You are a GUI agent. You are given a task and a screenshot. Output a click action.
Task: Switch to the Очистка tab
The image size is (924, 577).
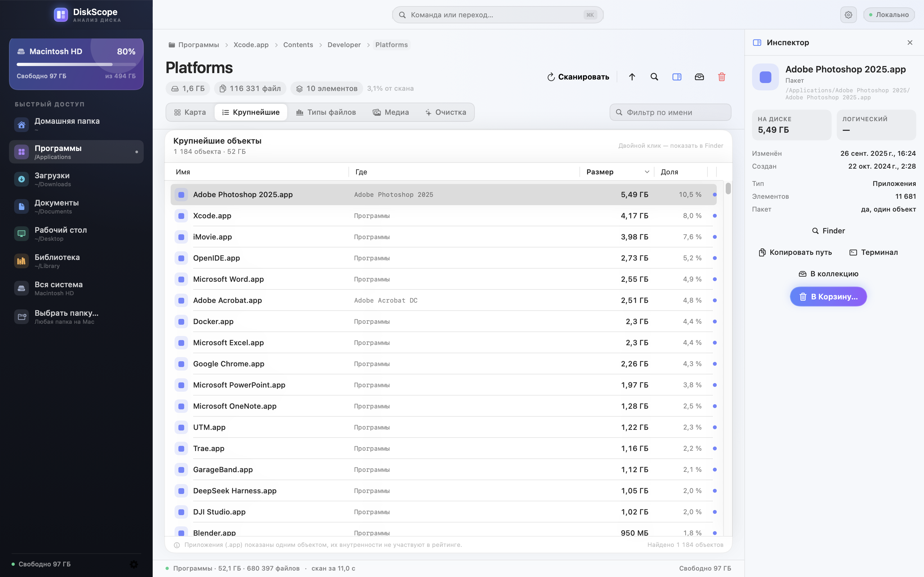[445, 112]
